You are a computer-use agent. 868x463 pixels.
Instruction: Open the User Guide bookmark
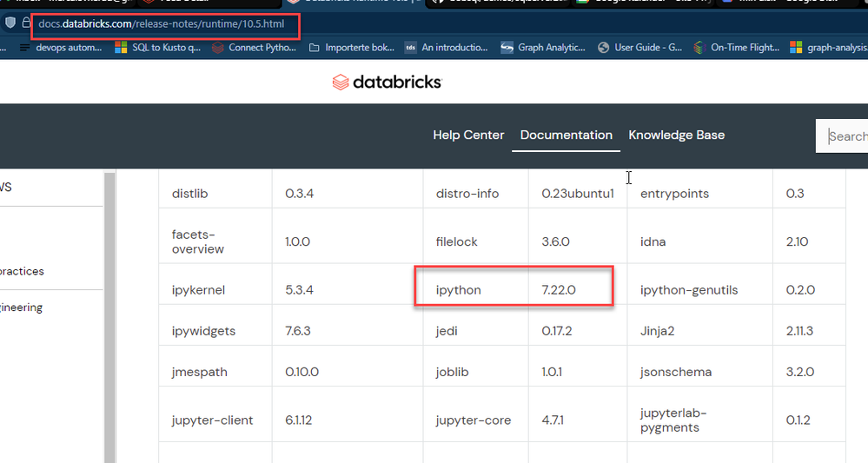pos(639,48)
